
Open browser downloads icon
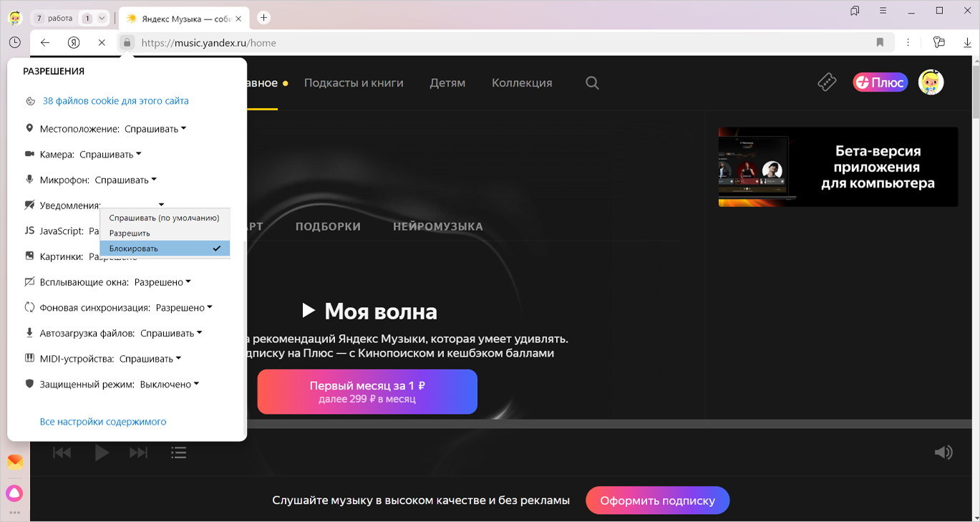(967, 43)
